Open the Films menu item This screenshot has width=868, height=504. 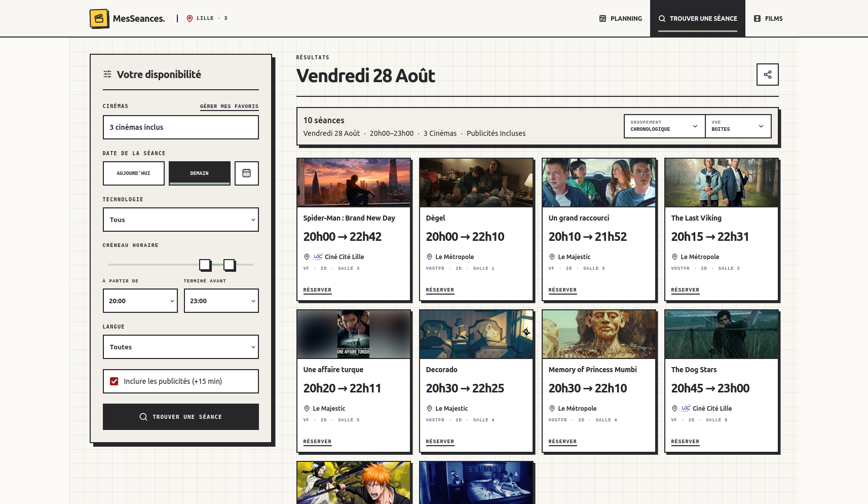click(768, 18)
